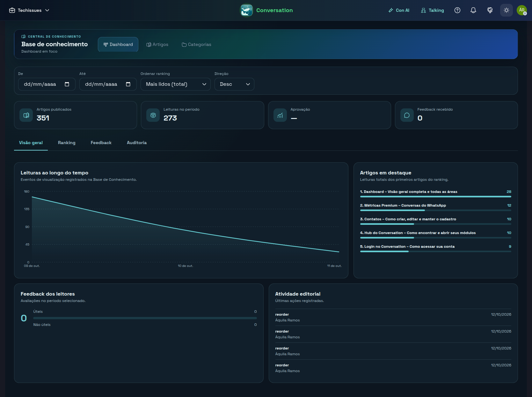This screenshot has width=532, height=397.
Task: Switch to the Artigos tab
Action: coord(157,45)
